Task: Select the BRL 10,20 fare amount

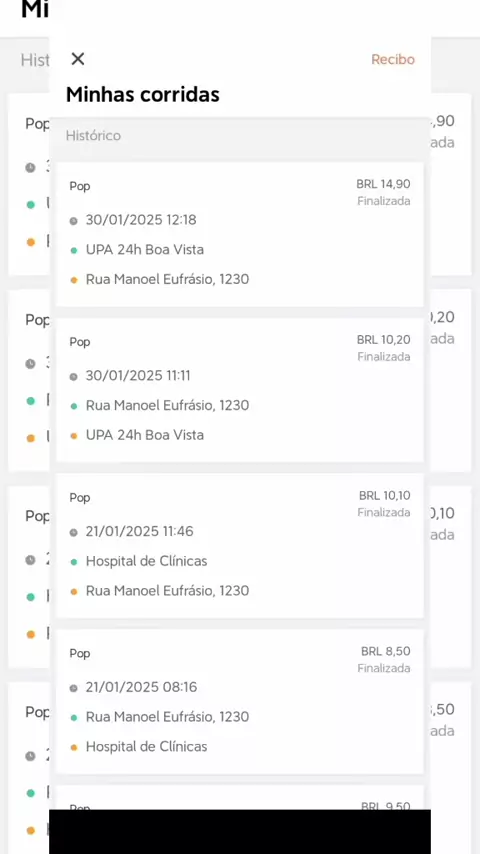Action: (384, 340)
